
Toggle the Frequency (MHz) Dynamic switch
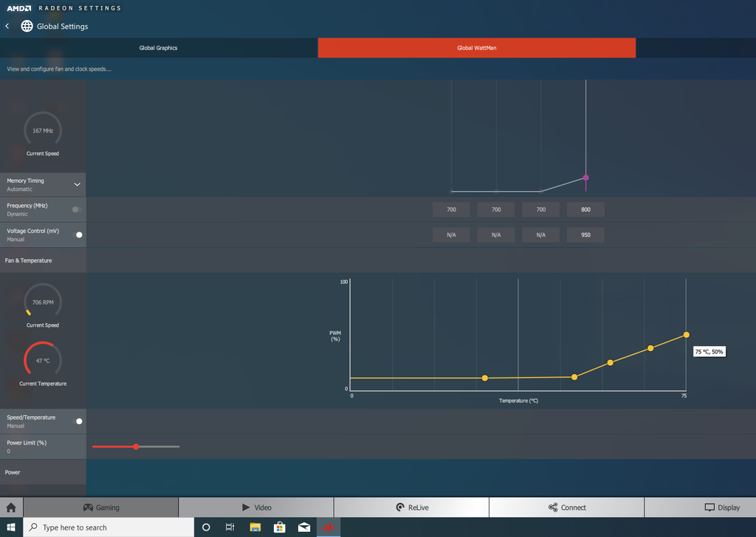tap(77, 209)
